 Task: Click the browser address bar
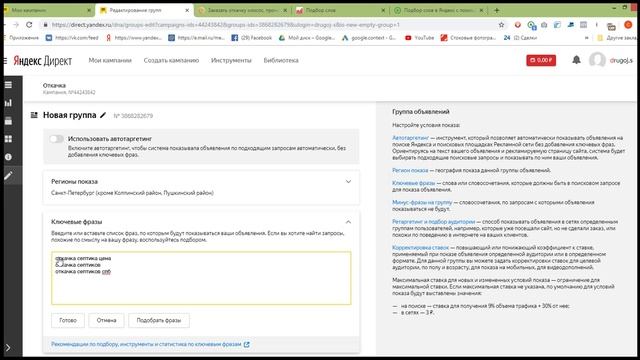click(x=269, y=25)
